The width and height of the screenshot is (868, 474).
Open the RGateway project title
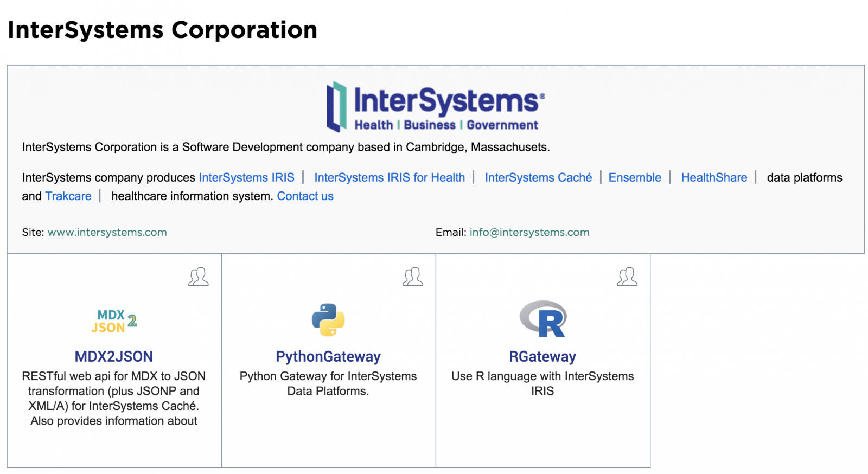tap(542, 357)
